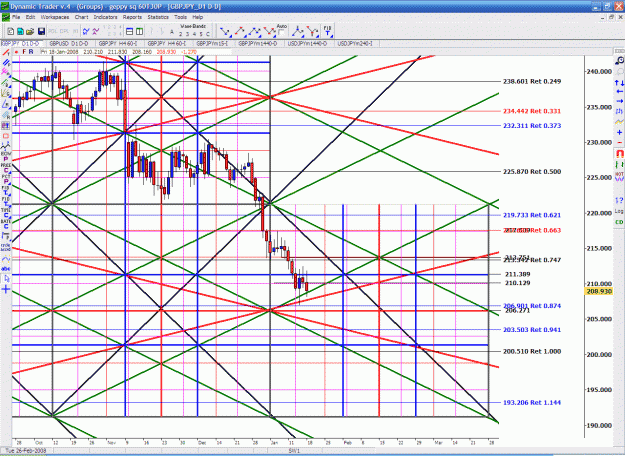Select Wave Bands number 5
The width and height of the screenshot is (625, 456).
[x=201, y=34]
